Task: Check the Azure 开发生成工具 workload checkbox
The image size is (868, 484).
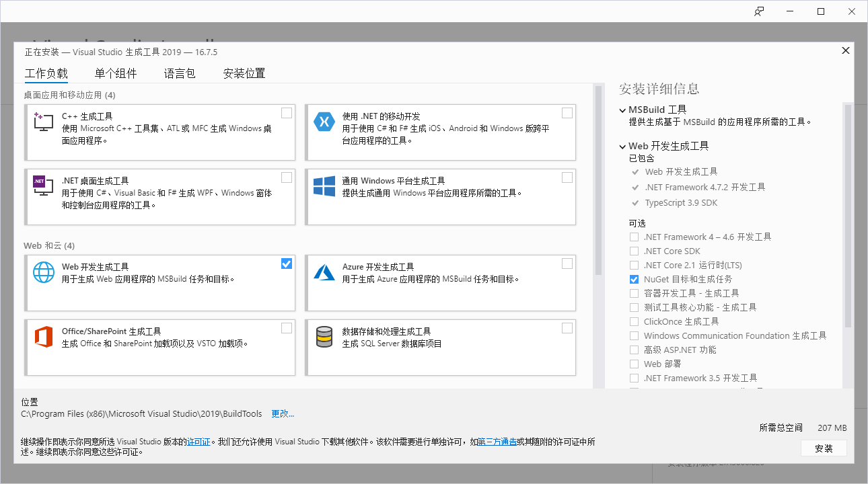Action: pos(567,264)
